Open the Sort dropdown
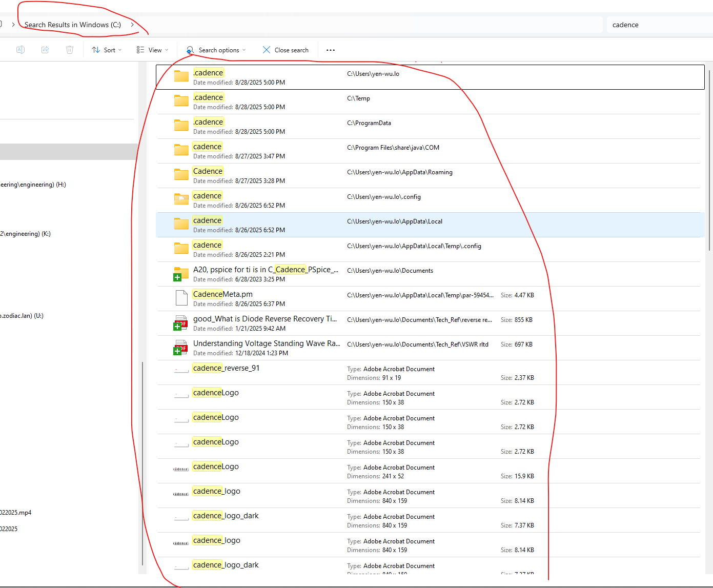713x588 pixels. coord(107,50)
